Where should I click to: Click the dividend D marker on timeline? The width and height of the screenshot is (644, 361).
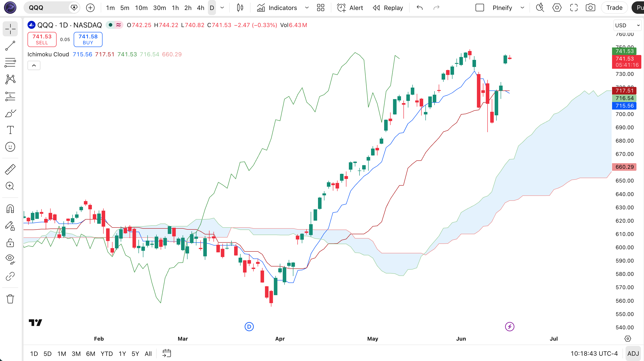[249, 327]
